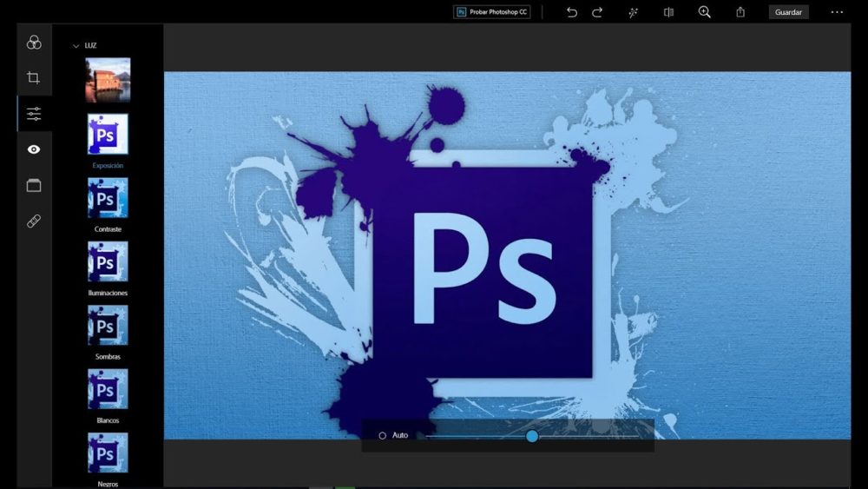Viewport: 868px width, 489px height.
Task: Select the Contraste adjustment thumbnail
Action: tap(108, 198)
